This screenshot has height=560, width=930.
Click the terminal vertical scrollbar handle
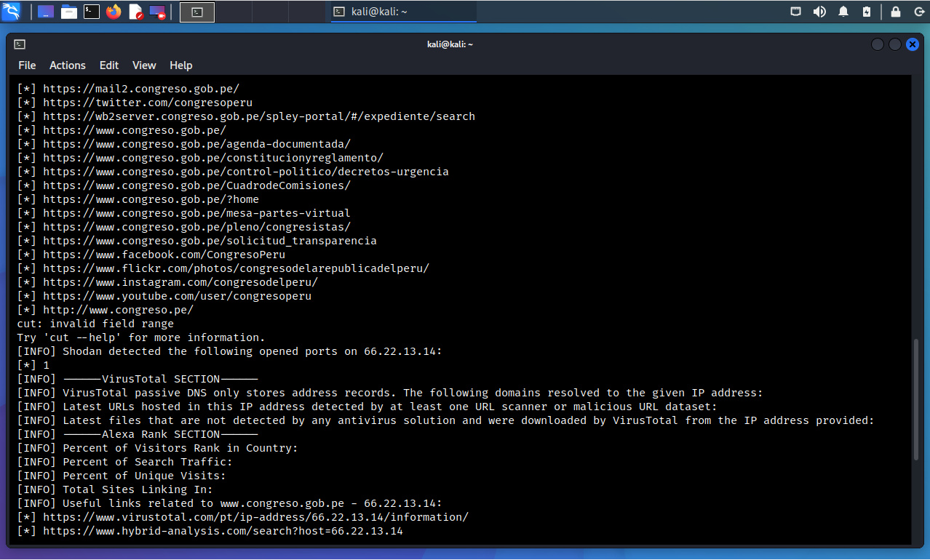[x=915, y=400]
